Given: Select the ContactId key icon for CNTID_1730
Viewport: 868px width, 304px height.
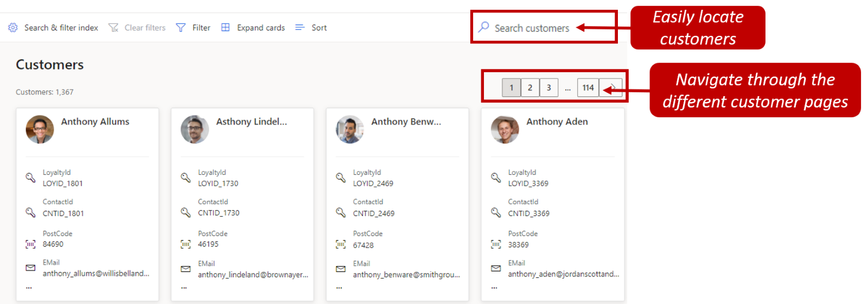Looking at the screenshot, I should pyautogui.click(x=186, y=212).
